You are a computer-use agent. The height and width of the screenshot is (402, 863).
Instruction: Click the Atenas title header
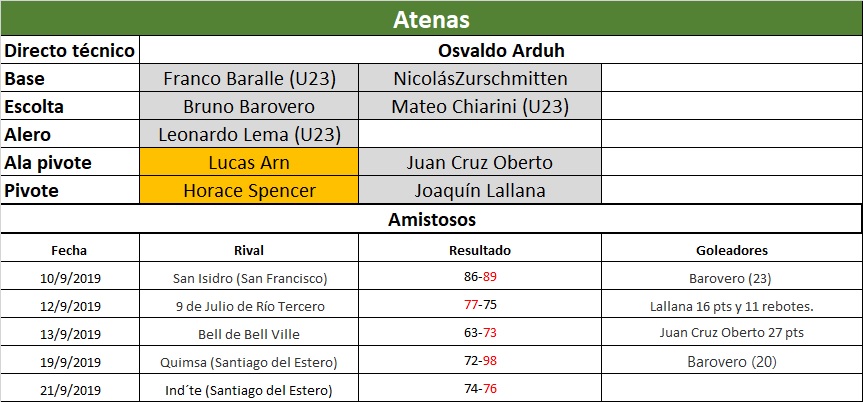pyautogui.click(x=431, y=19)
